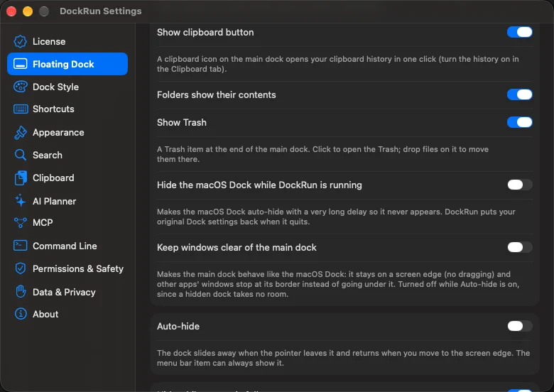The height and width of the screenshot is (392, 554).
Task: Click the Command Line terminal icon
Action: click(20, 246)
